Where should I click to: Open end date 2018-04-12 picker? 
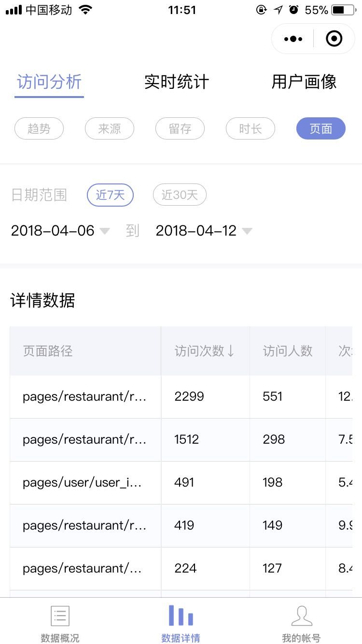(x=196, y=231)
